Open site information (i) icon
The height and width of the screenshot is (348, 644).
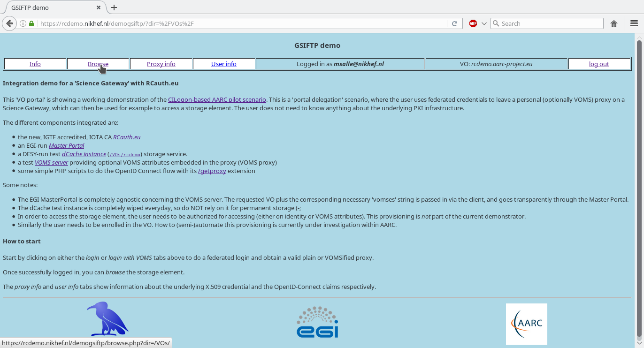(x=23, y=23)
